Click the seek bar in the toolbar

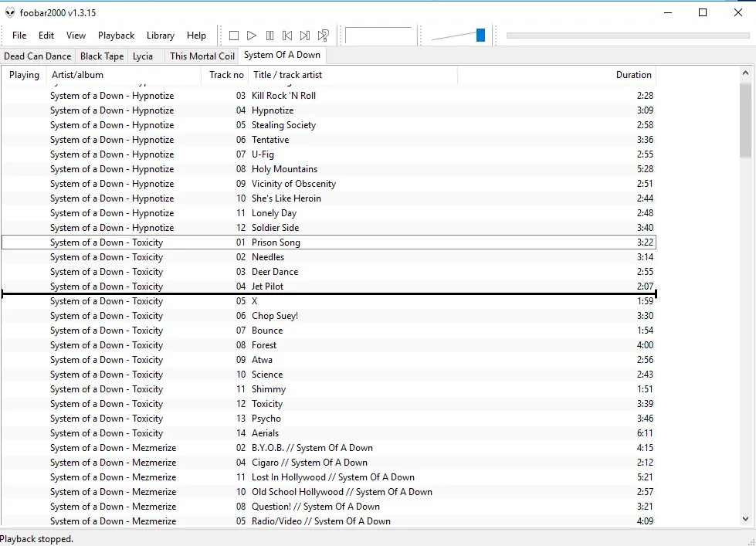627,36
